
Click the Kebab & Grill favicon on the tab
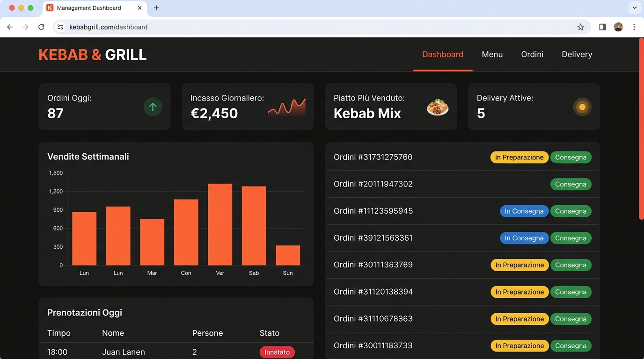[x=50, y=7]
